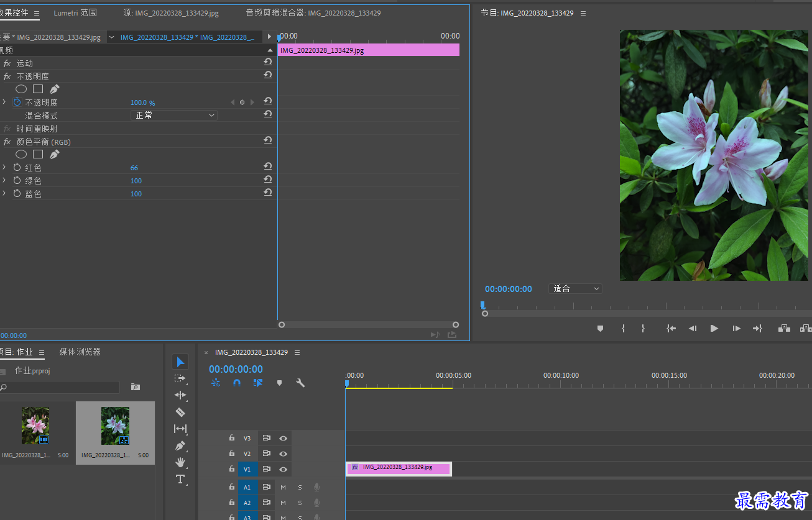
Task: Expand the 蓝色 parameter
Action: point(4,193)
